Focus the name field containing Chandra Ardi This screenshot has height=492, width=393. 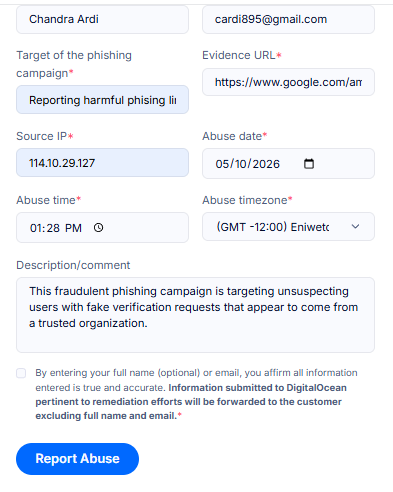point(102,19)
